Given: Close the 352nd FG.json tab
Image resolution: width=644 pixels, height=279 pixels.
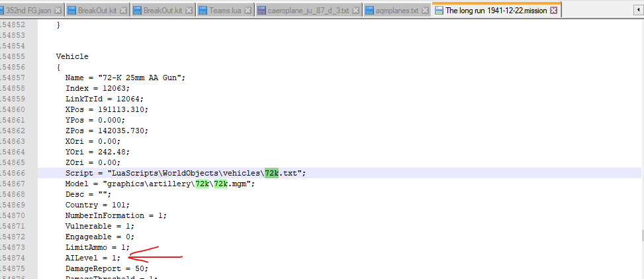Looking at the screenshot, I should click(x=58, y=11).
